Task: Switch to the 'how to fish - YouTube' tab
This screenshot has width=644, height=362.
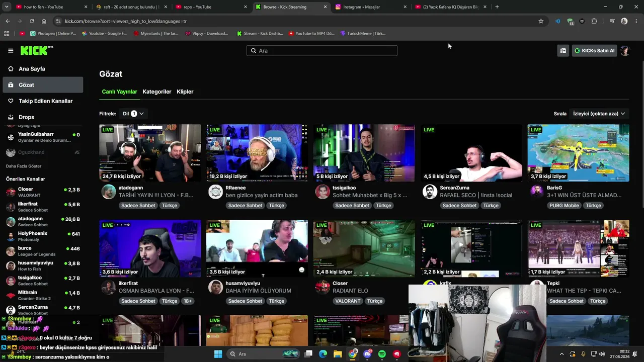Action: point(52,7)
